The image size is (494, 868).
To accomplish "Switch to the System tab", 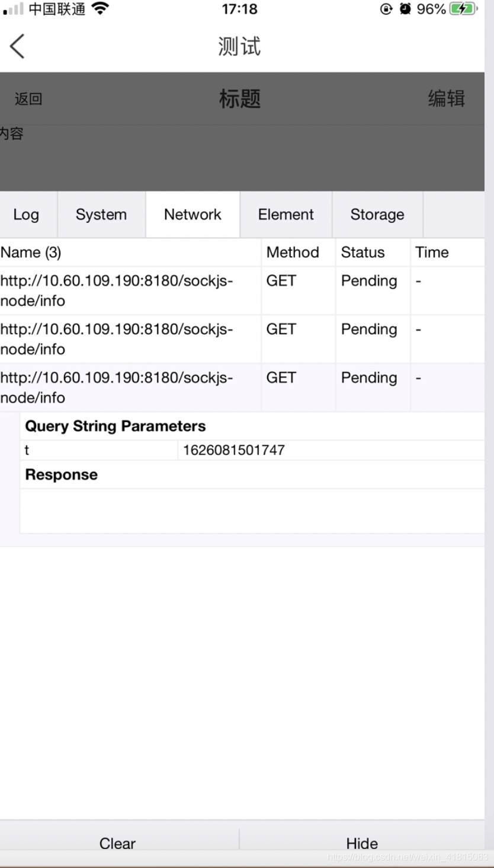I will point(101,214).
